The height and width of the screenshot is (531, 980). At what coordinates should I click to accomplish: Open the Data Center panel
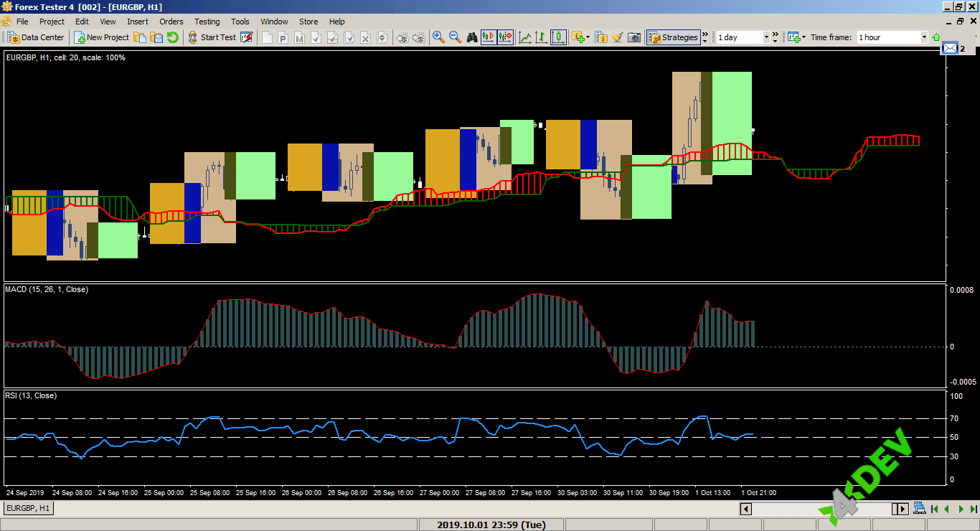pyautogui.click(x=34, y=37)
